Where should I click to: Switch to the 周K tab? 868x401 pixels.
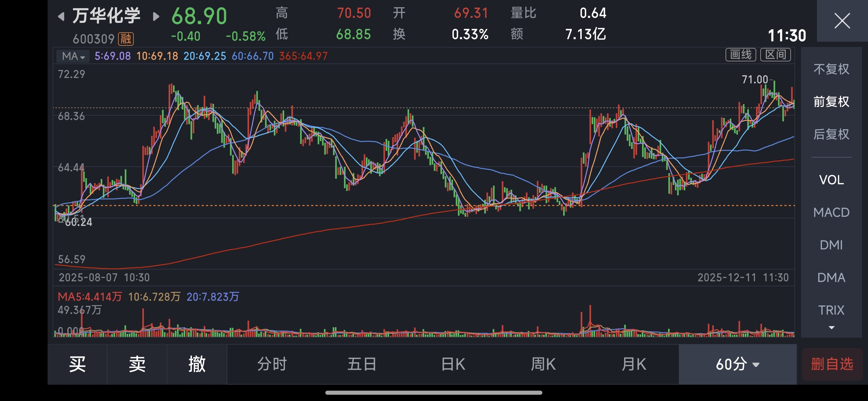tap(543, 364)
